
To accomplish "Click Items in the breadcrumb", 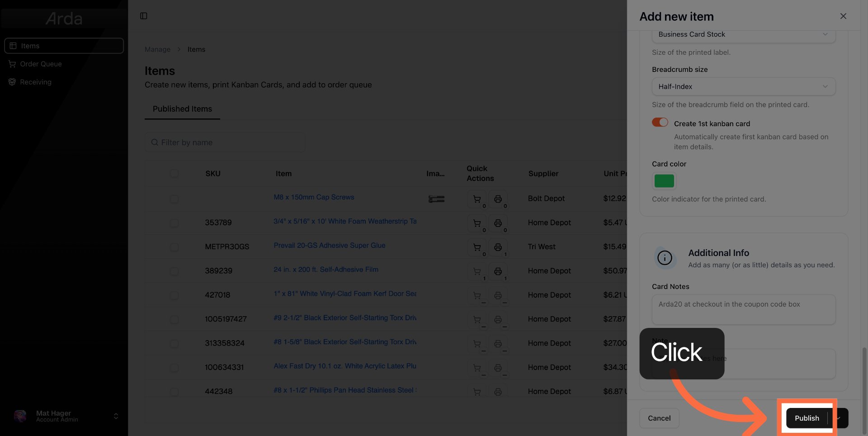I will [x=196, y=49].
